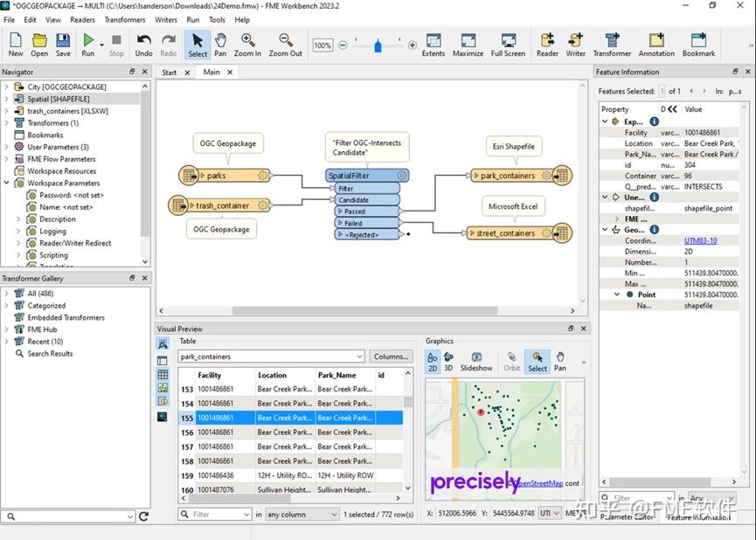Click Feature Information horizontal scrollbar

click(x=660, y=481)
